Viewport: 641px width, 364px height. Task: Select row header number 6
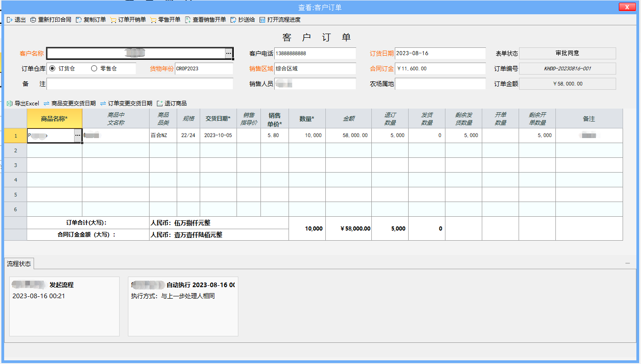[16, 209]
